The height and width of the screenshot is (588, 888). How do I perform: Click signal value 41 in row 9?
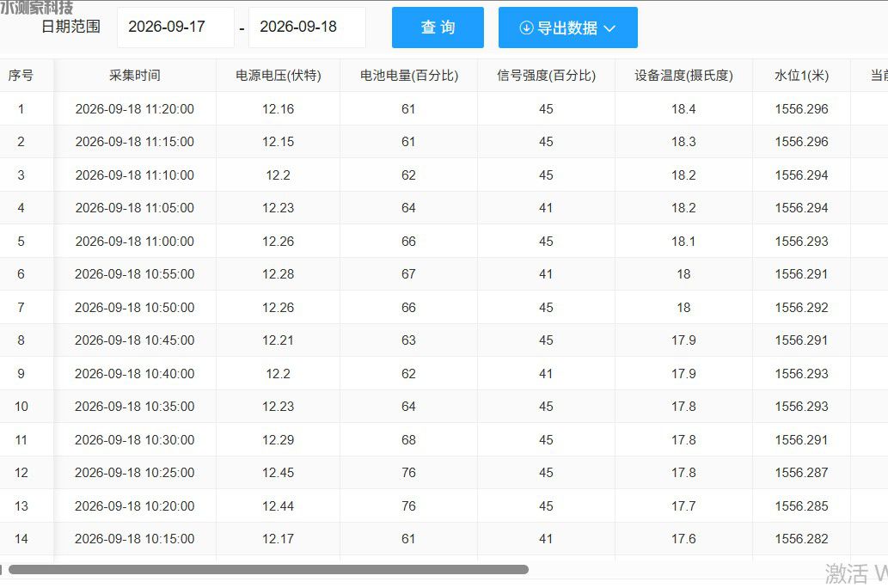click(546, 374)
